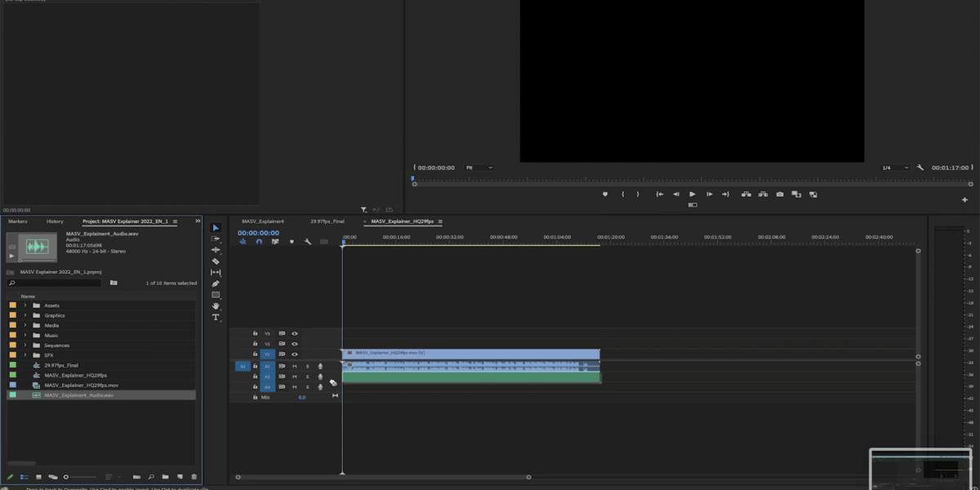Image resolution: width=980 pixels, height=490 pixels.
Task: Solo audio track A2
Action: 307,376
